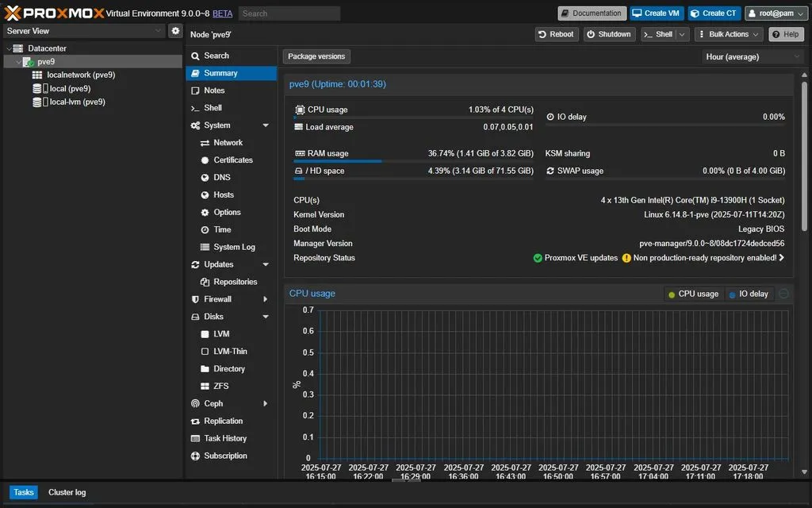Viewport: 812px width, 508px height.
Task: Toggle IO delay series in the chart legend
Action: [749, 293]
